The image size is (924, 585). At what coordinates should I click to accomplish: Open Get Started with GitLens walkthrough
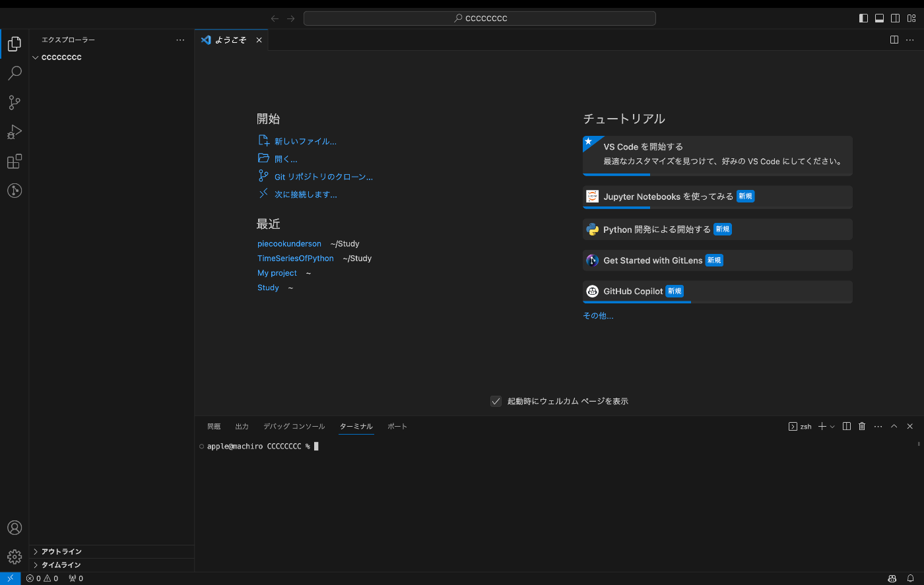click(717, 261)
